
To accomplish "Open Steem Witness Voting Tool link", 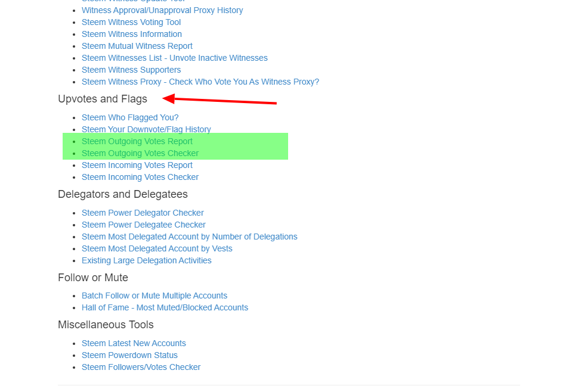I will [x=131, y=22].
